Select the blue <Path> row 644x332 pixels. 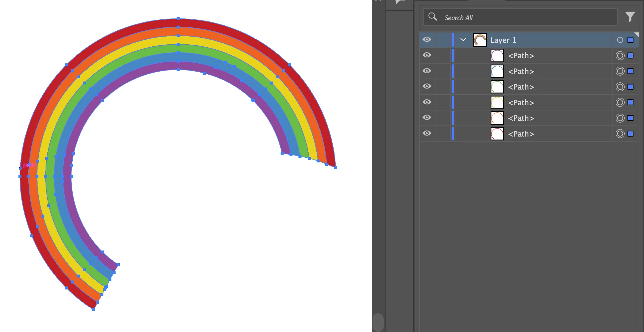tap(521, 71)
